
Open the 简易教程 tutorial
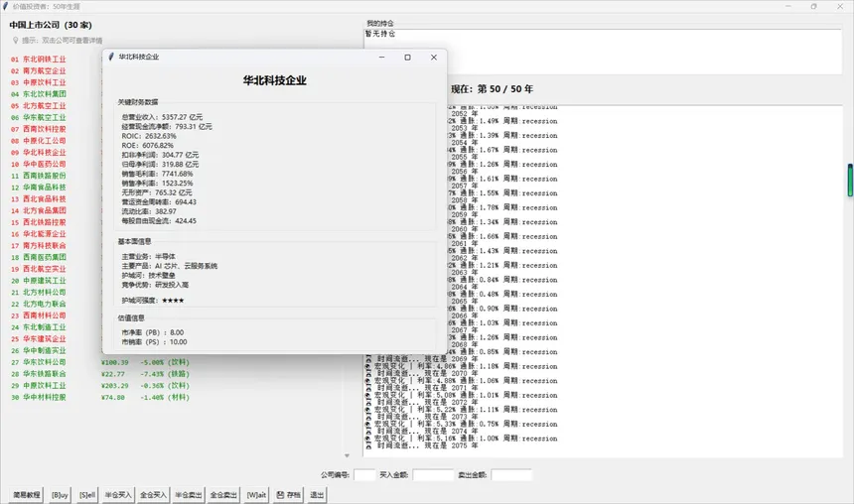click(x=26, y=495)
